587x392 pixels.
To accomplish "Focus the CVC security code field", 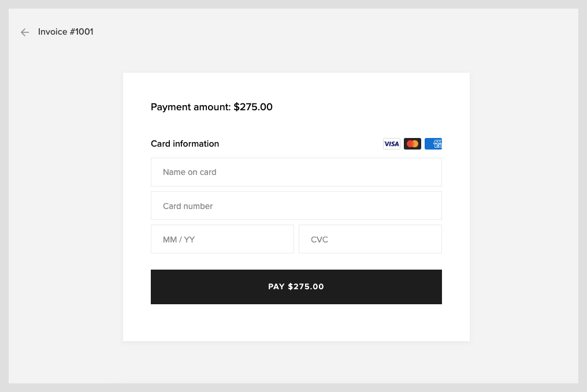I will 370,239.
